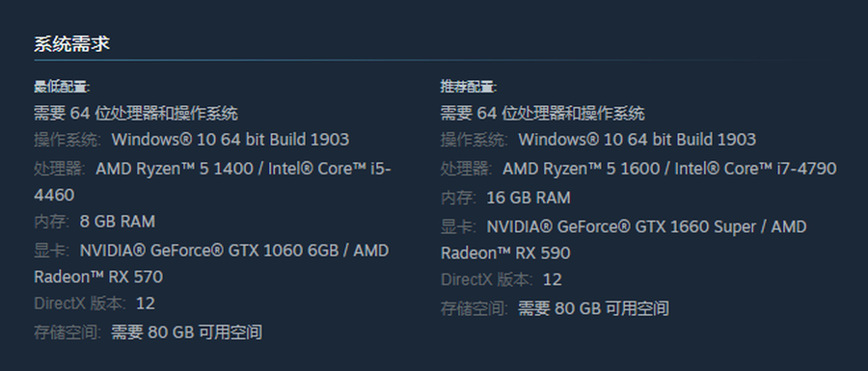Click recommended DirectX 版本 12 entry

tap(502, 279)
